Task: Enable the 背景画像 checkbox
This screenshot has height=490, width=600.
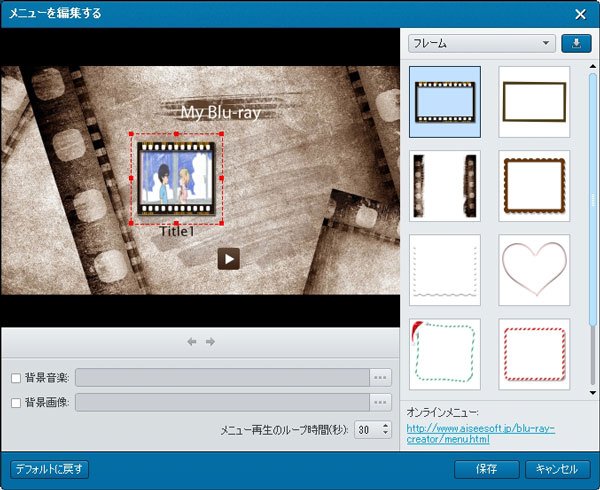Action: click(x=15, y=402)
